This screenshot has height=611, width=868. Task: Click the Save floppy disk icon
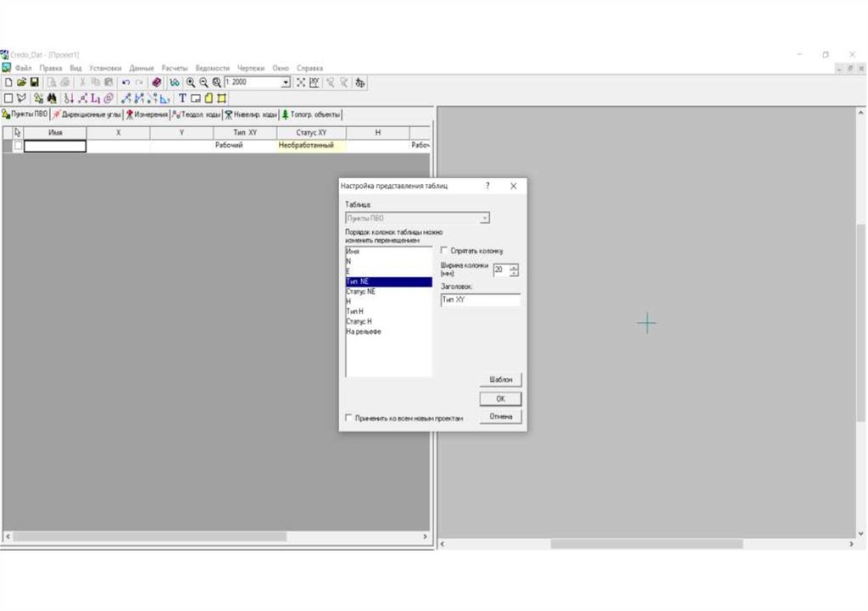34,82
